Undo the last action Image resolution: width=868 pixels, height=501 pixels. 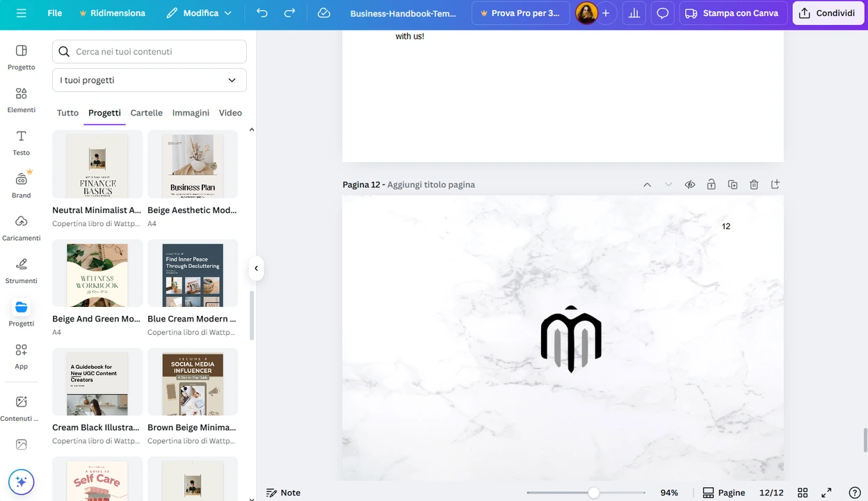tap(262, 13)
